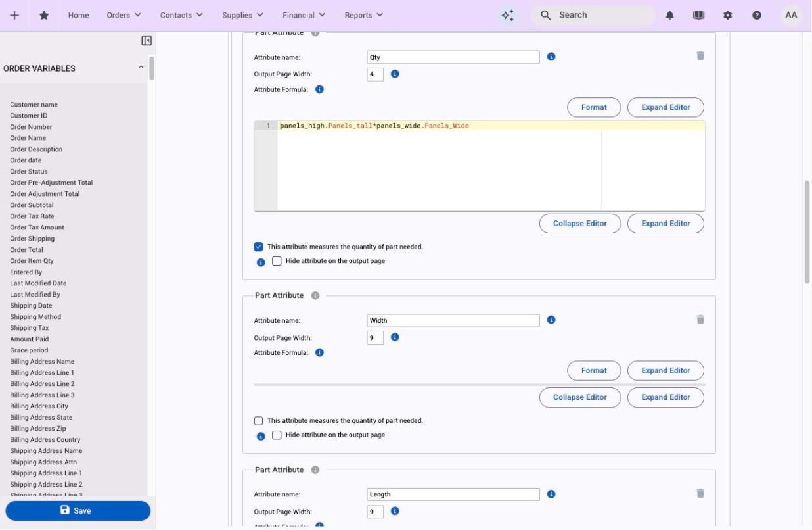This screenshot has height=530, width=812.
Task: Click Length output page width field
Action: (375, 511)
